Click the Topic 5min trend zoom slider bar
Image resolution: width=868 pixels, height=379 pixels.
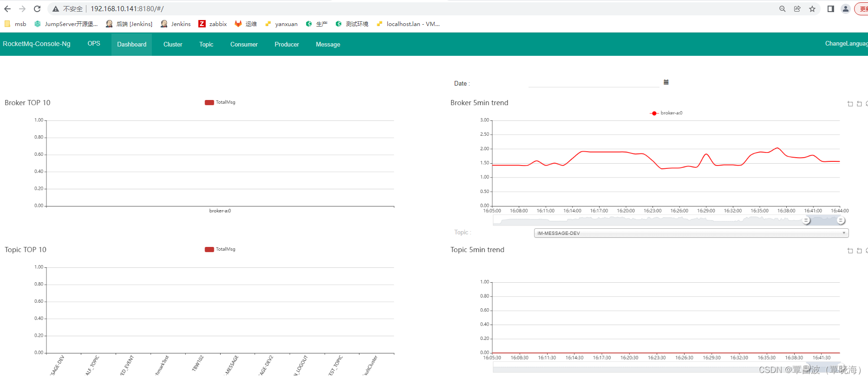(x=666, y=368)
